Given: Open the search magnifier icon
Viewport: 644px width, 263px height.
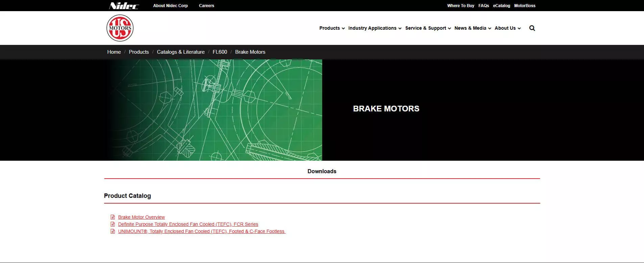Looking at the screenshot, I should [532, 28].
